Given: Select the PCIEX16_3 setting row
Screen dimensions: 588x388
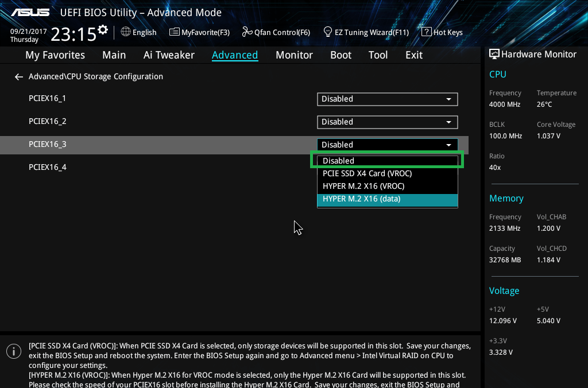Looking at the screenshot, I should point(234,145).
